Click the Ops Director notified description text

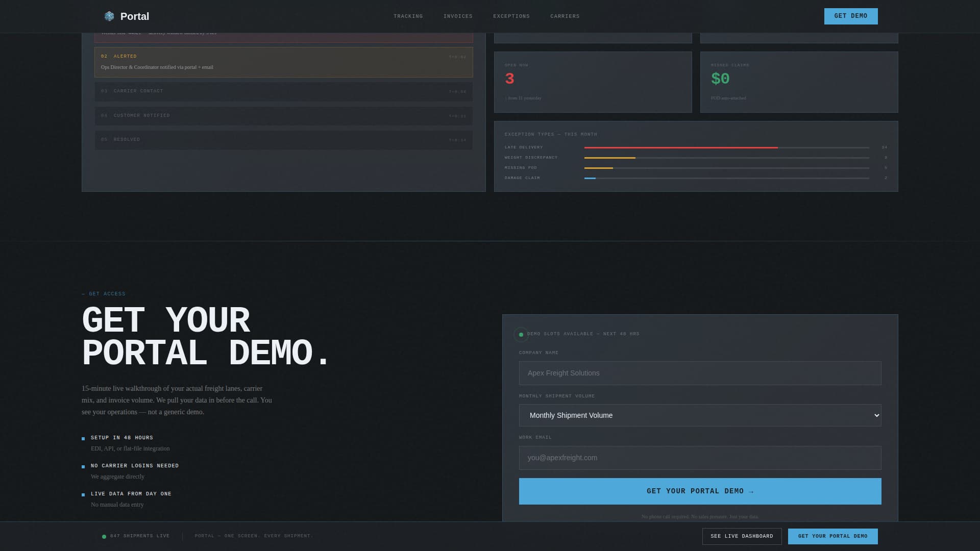click(x=157, y=67)
